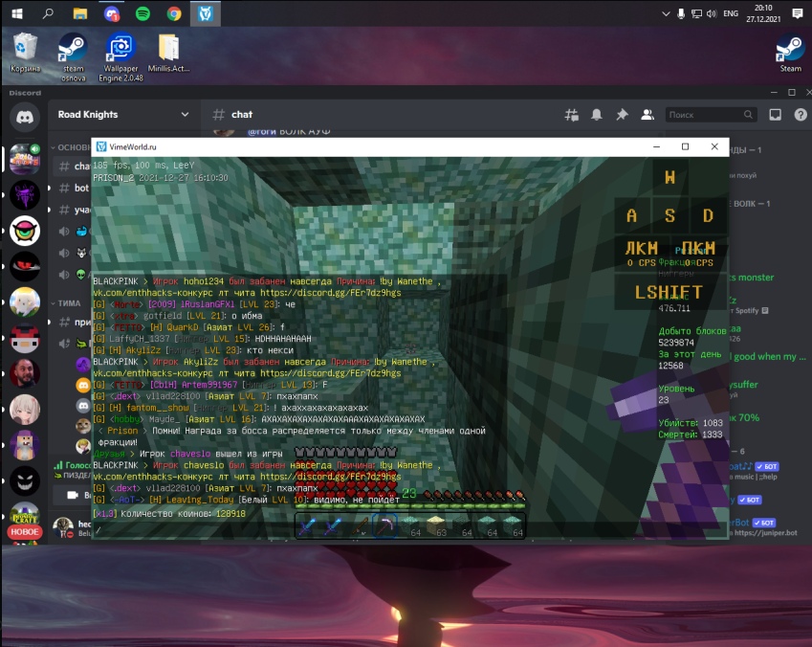
Task: Open the Recycle Bin desktop icon
Action: (x=26, y=54)
